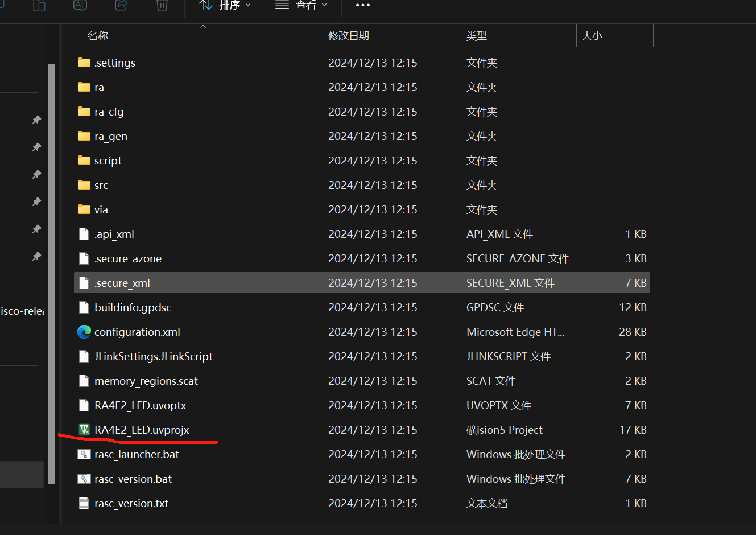Select the JLinkSettings.JLinkScript file icon
Image resolution: width=756 pixels, height=535 pixels.
[84, 356]
